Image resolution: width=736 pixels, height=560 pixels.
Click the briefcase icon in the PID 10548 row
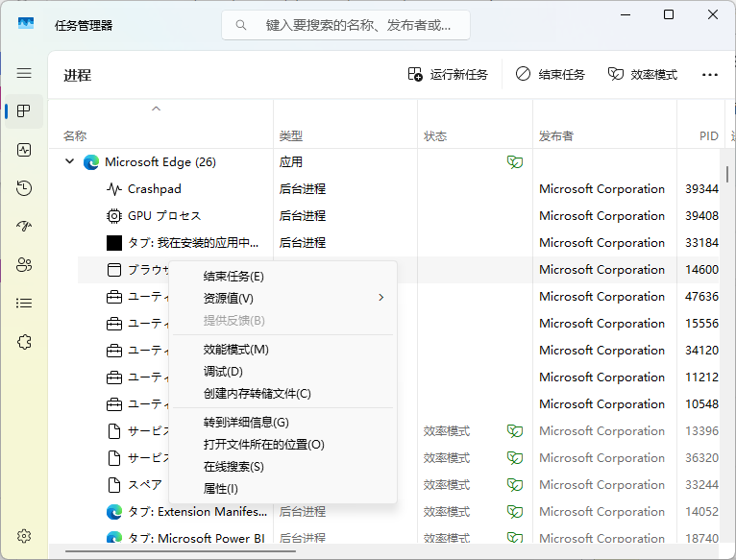point(114,404)
